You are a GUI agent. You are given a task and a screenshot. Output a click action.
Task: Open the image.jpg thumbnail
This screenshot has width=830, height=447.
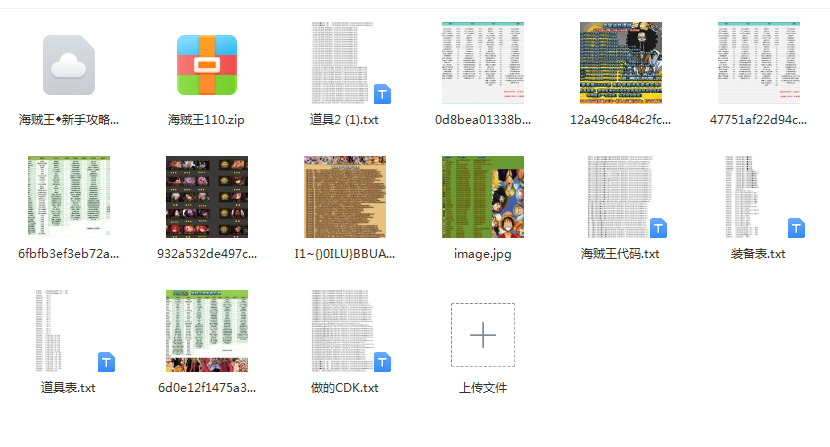coord(483,196)
